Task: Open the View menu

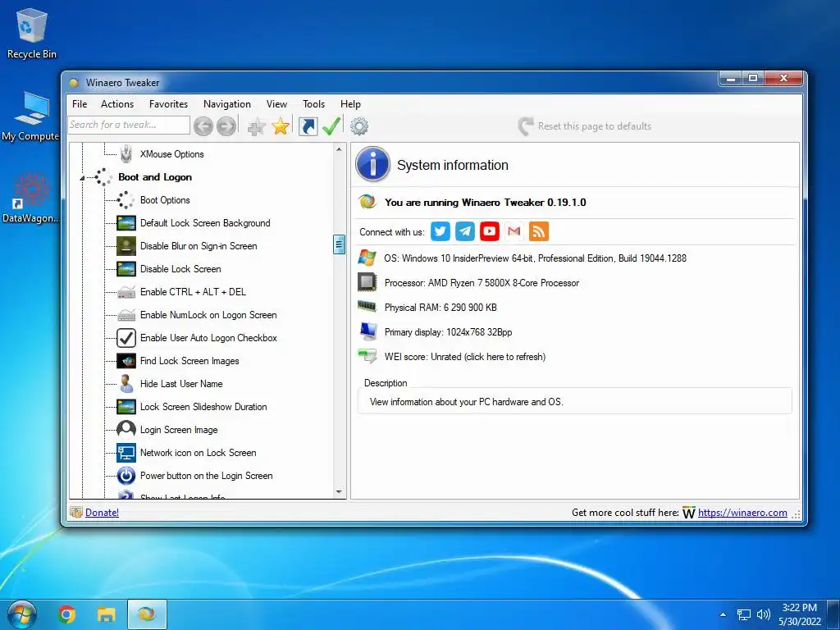Action: pos(276,104)
